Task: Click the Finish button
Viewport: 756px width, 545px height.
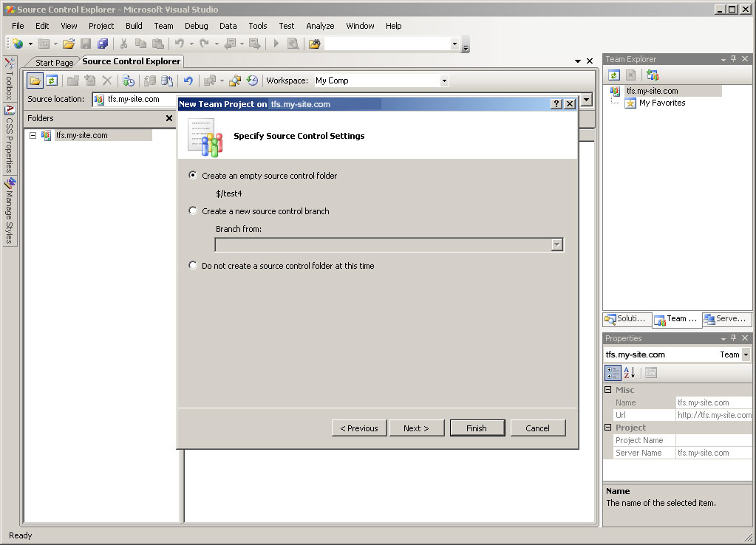Action: 477,428
